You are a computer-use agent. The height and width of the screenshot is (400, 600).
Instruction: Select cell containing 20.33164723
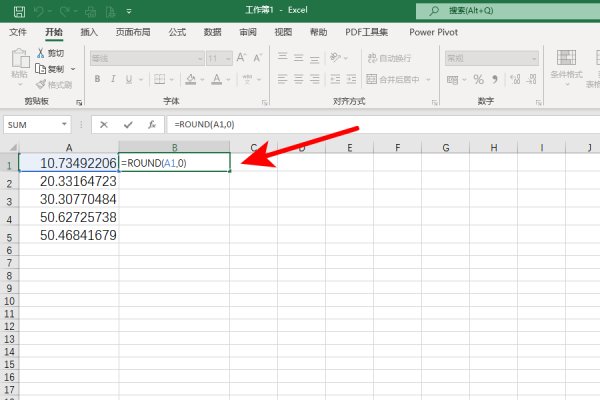pos(69,181)
